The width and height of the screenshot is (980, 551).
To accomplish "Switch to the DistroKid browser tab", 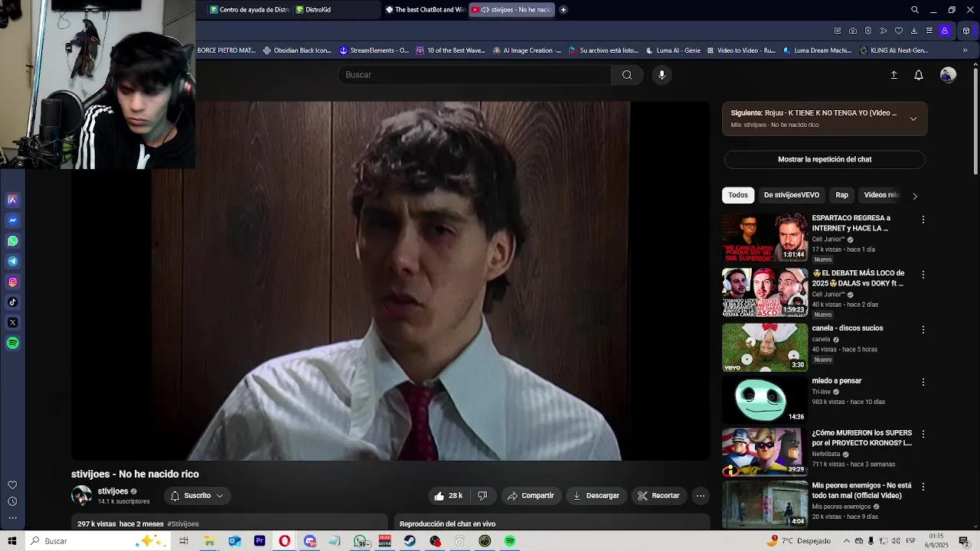I will coord(337,10).
